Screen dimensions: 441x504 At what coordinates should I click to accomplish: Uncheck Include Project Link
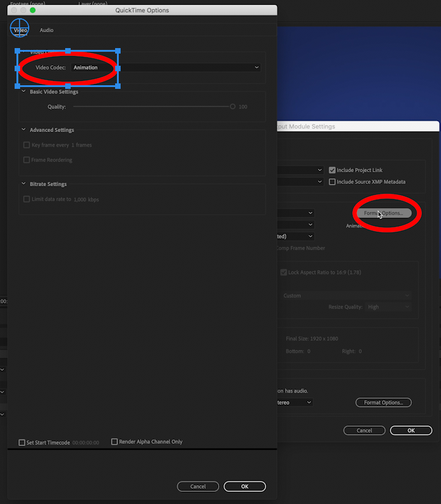(x=332, y=170)
